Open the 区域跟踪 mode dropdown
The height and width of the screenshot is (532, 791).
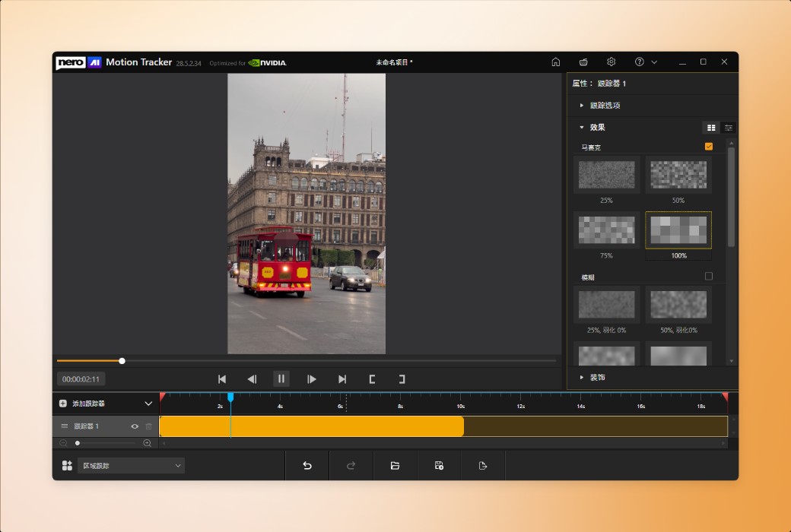(131, 465)
